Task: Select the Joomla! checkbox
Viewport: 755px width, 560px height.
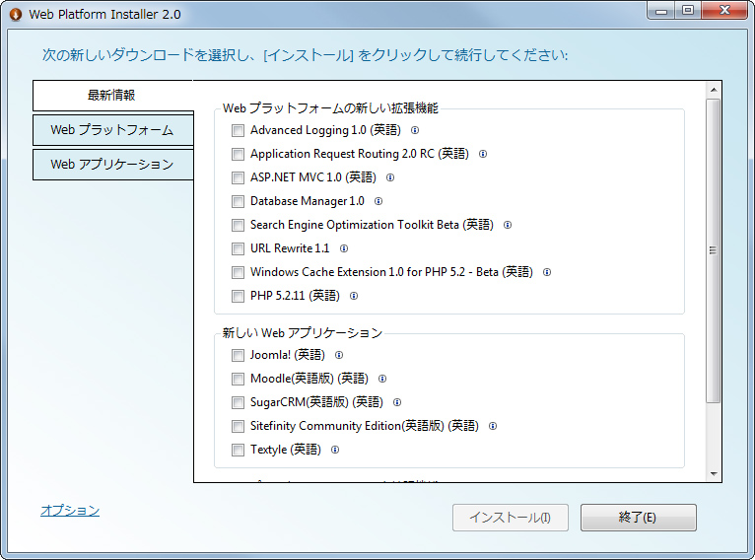Action: pyautogui.click(x=238, y=355)
